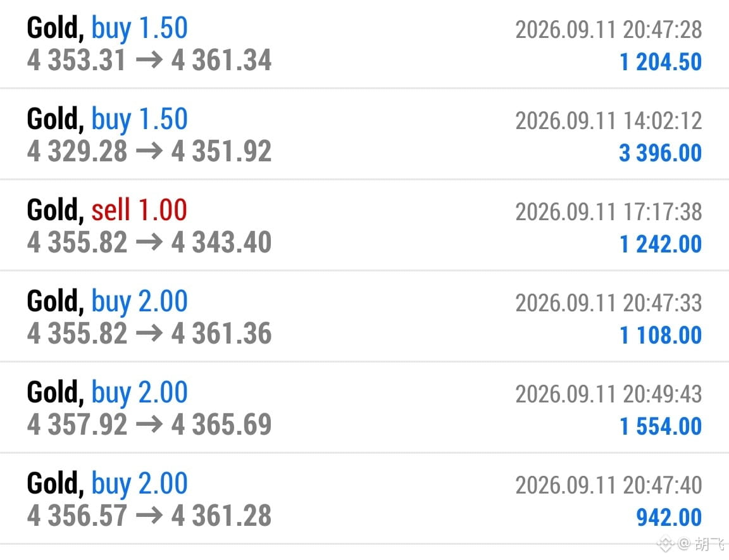Screen dimensions: 729x560
Task: Tap the timestamp 2026.09.11 17:17:38
Action: [x=609, y=212]
